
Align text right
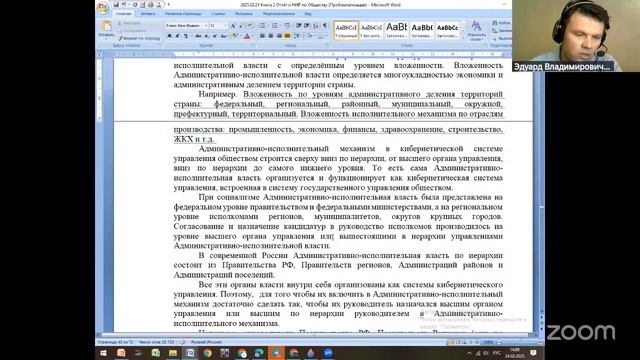click(279, 36)
